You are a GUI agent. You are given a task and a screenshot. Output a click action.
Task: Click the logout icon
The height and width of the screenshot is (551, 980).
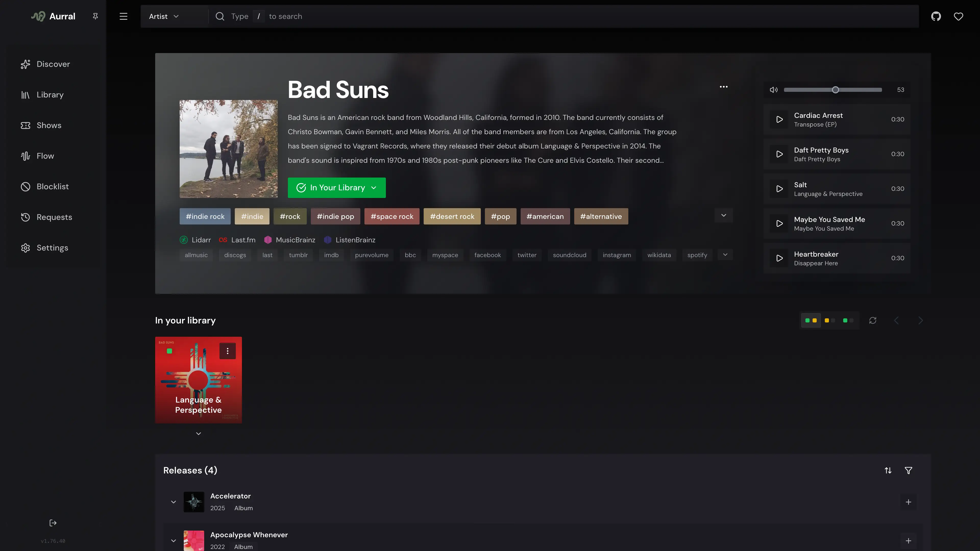click(x=53, y=523)
